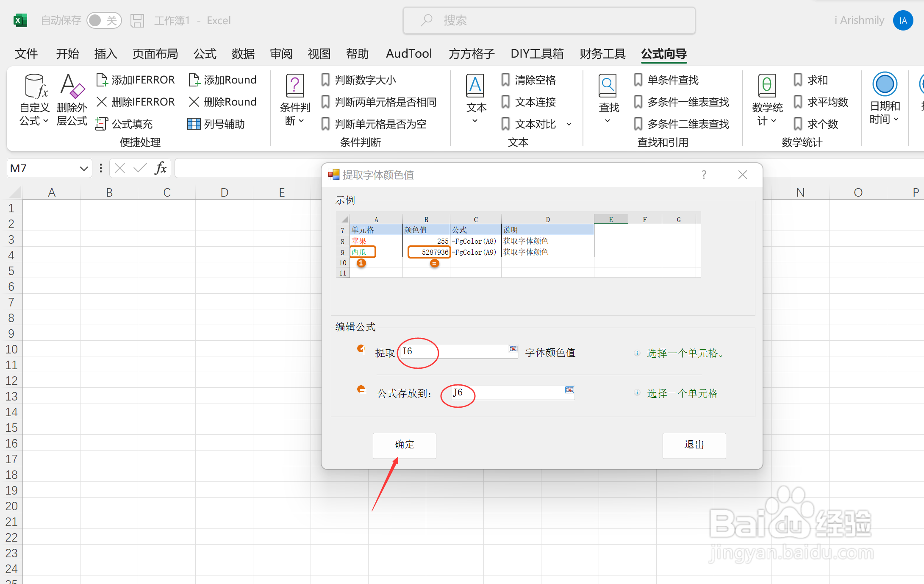Click the 确定 button
This screenshot has height=584, width=924.
404,445
